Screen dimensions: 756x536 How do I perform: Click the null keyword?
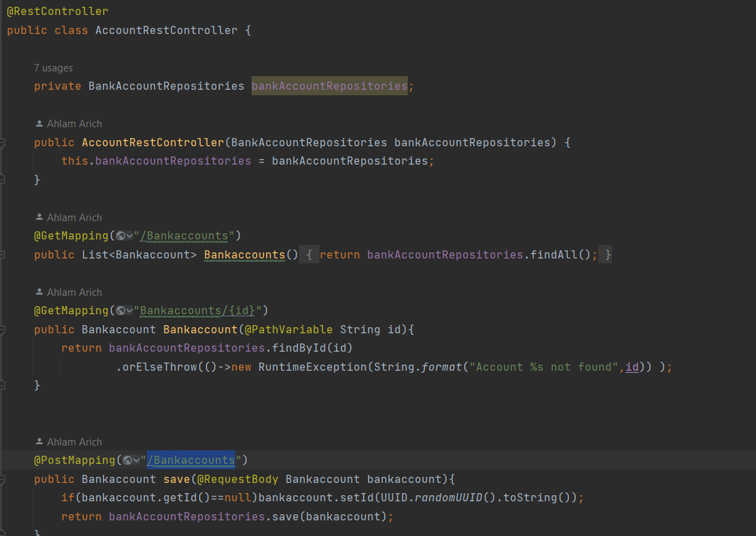click(238, 498)
